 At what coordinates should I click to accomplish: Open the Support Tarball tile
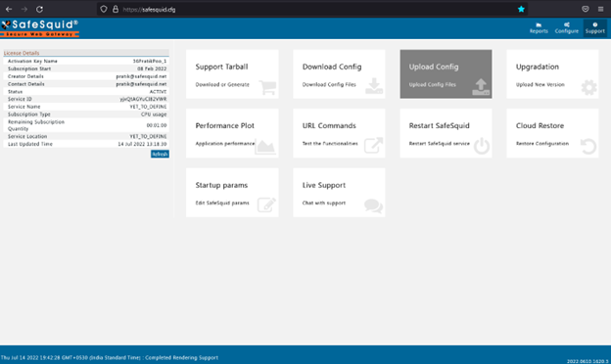click(232, 74)
